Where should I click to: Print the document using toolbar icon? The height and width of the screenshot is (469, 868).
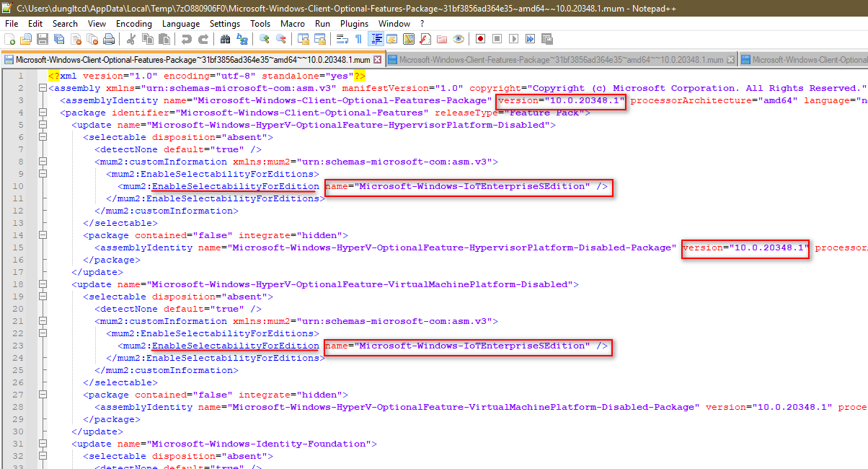tap(108, 38)
